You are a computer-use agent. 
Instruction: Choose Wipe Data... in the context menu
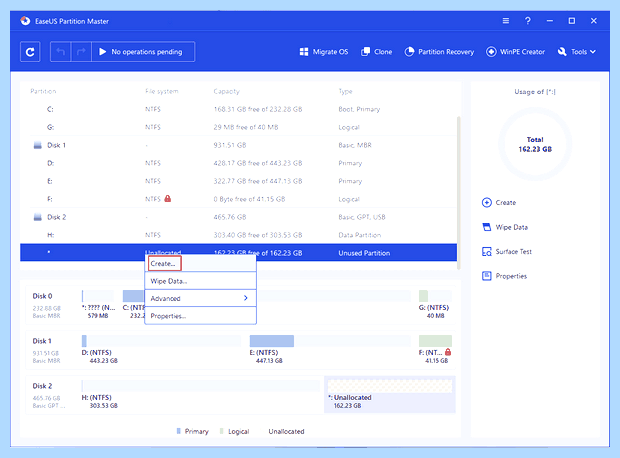tap(200, 281)
